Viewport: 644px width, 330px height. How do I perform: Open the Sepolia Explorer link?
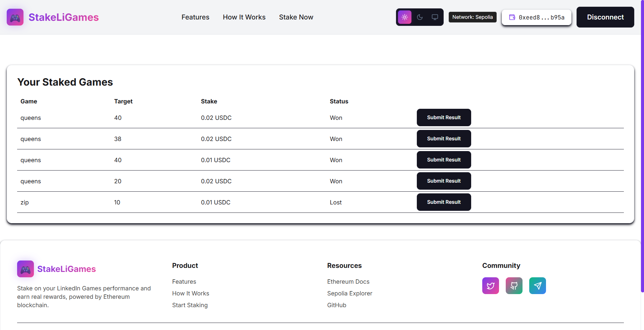(349, 293)
